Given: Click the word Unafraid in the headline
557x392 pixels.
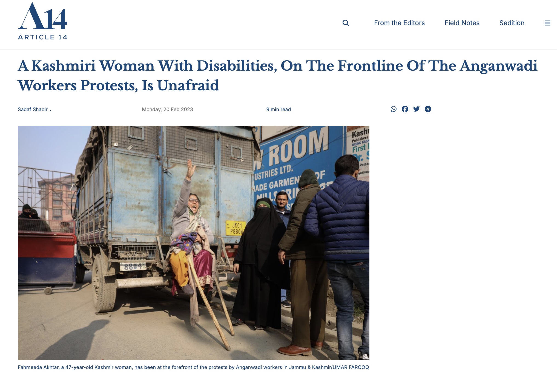Looking at the screenshot, I should (188, 85).
